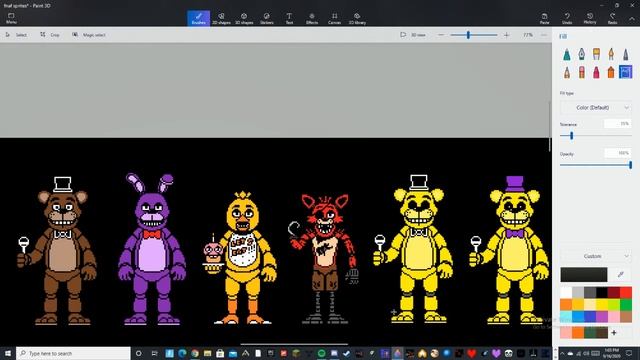Click the Tolerance slider handle

[571, 136]
